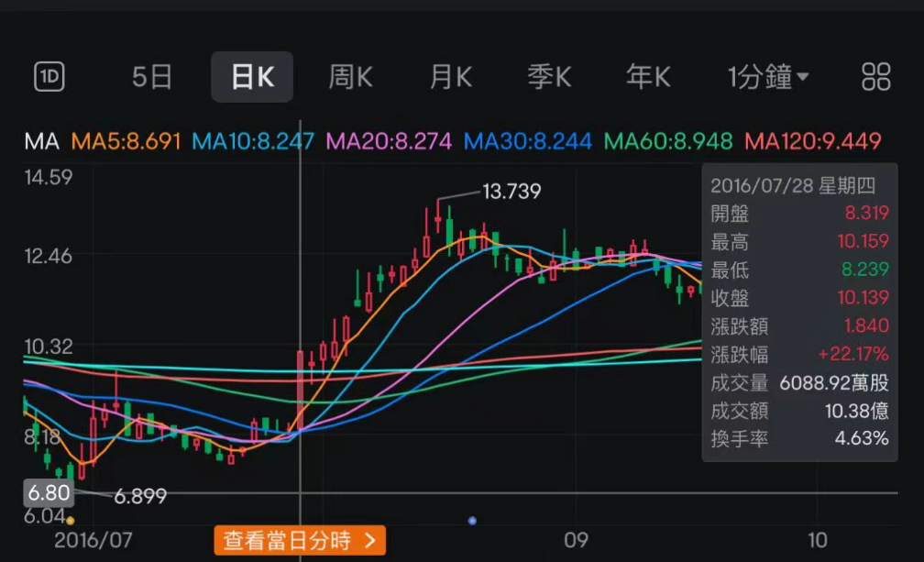Click the 6.80 crosshair price tag
924x562 pixels.
point(49,493)
